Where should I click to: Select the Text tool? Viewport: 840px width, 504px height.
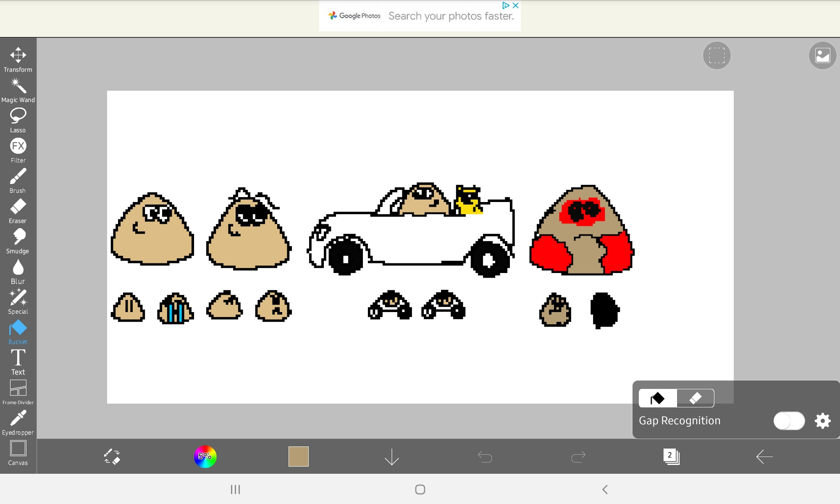18,362
